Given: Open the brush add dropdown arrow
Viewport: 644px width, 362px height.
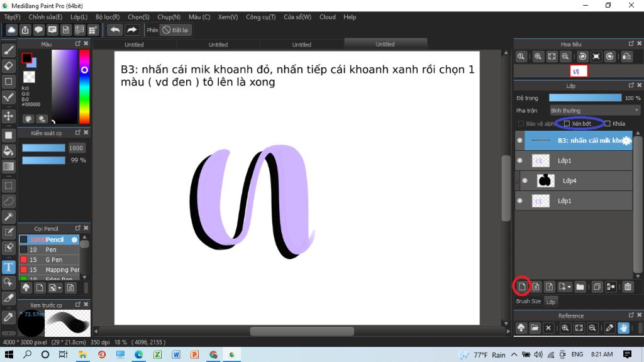Looking at the screenshot, I should (60, 288).
